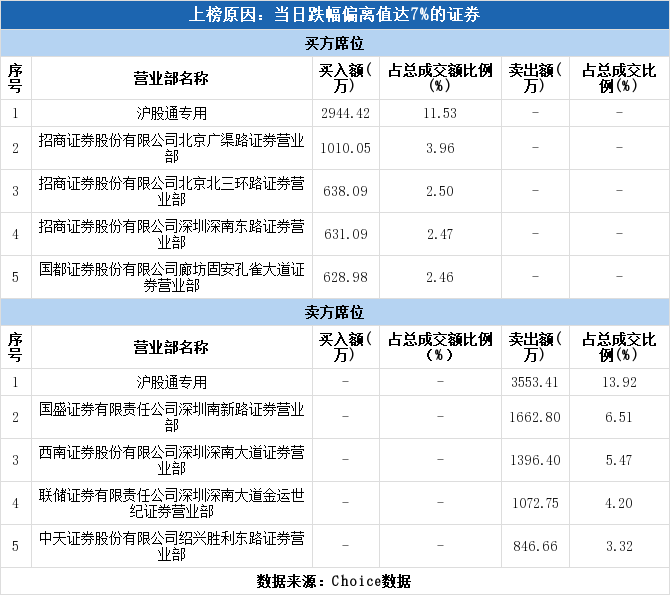Screen dimensions: 670x595
Task: Click 卖出额(万) header in seller table
Action: pyautogui.click(x=535, y=347)
